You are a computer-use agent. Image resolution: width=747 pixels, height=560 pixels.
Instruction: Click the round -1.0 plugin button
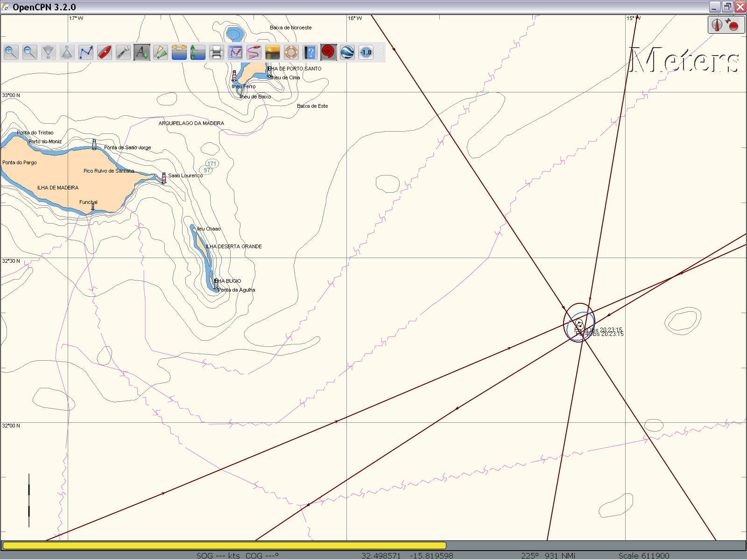(366, 52)
